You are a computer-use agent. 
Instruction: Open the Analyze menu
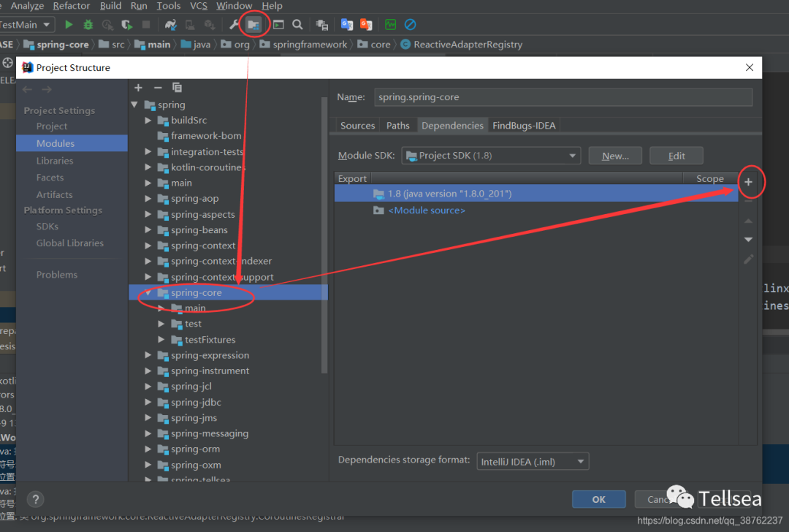(27, 6)
